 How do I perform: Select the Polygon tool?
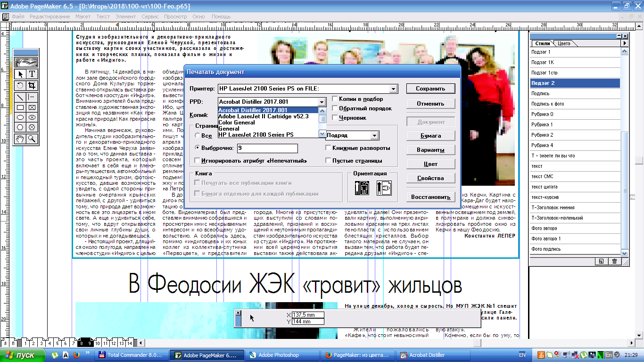[20, 127]
